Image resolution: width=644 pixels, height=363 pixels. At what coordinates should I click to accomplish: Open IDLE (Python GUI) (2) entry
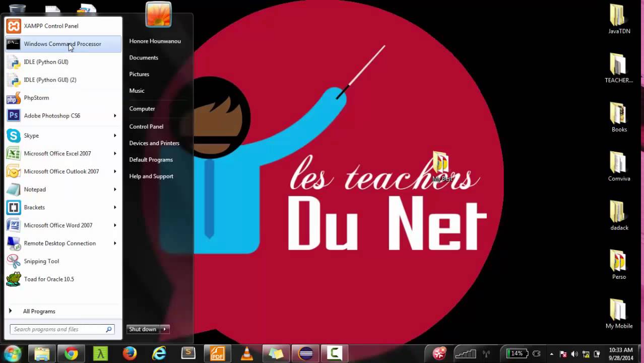pyautogui.click(x=63, y=80)
